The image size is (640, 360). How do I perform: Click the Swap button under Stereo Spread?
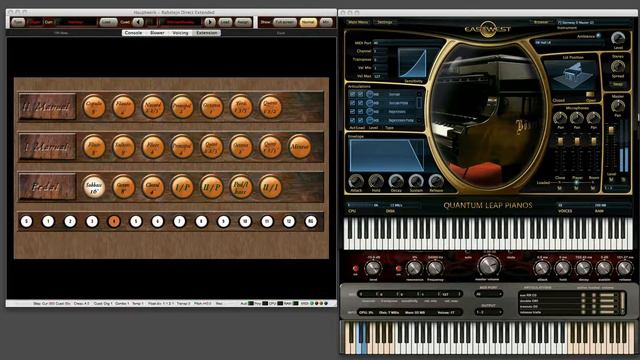(x=618, y=84)
